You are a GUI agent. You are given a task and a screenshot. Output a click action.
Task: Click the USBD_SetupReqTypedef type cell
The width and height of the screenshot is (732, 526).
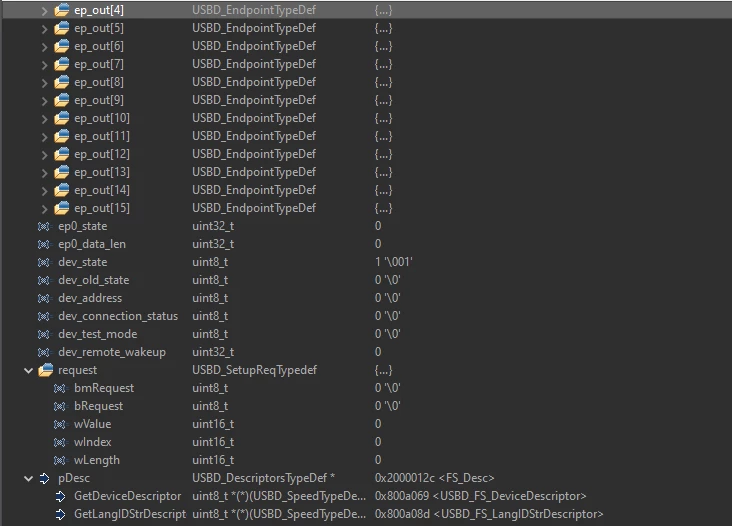pos(254,370)
